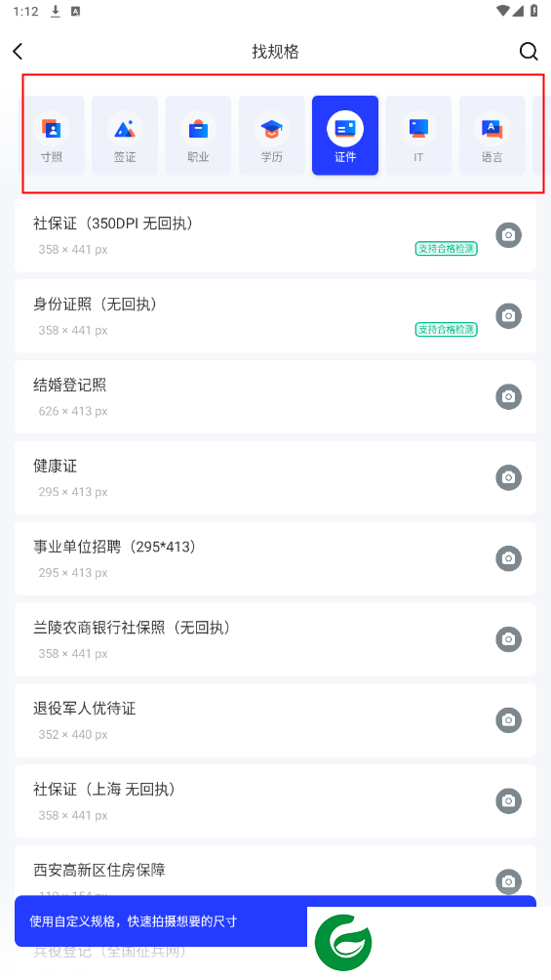Tap camera icon for 兰陵农商银行社保照
Viewport: 551px width, 980px height.
[508, 638]
